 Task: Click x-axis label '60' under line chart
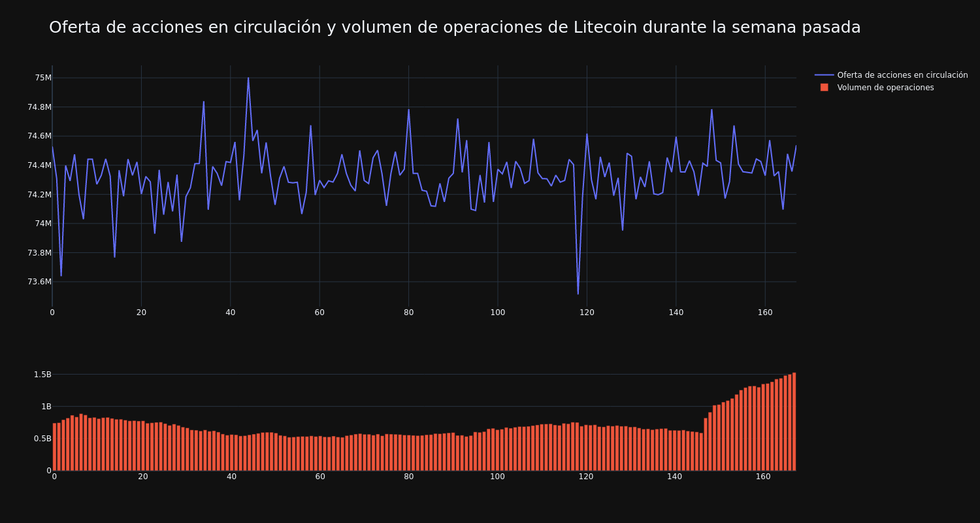tap(319, 312)
